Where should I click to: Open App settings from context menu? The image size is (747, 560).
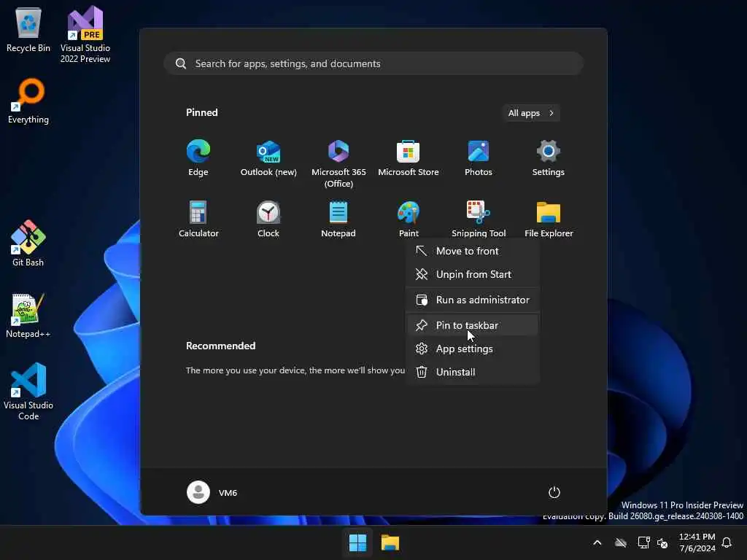[472, 349]
